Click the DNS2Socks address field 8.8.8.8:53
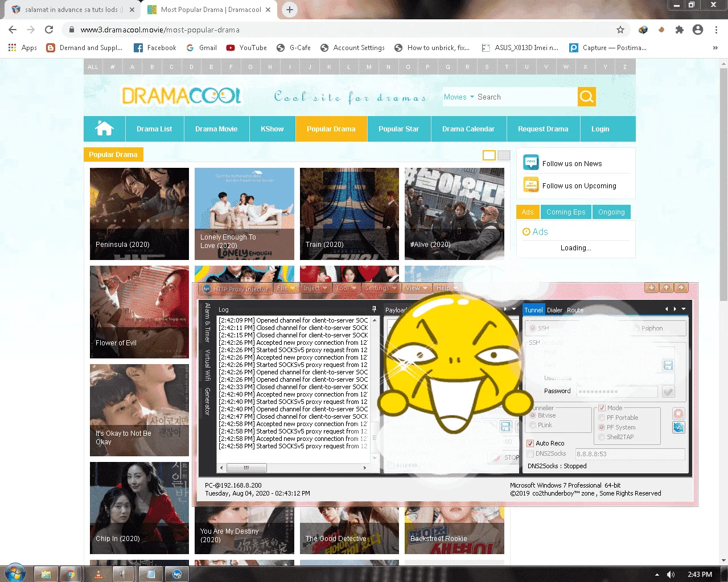The width and height of the screenshot is (728, 582). (630, 454)
